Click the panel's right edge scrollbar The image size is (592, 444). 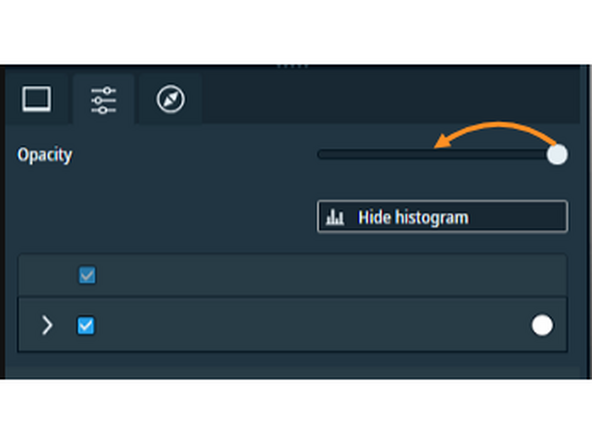pos(585,222)
